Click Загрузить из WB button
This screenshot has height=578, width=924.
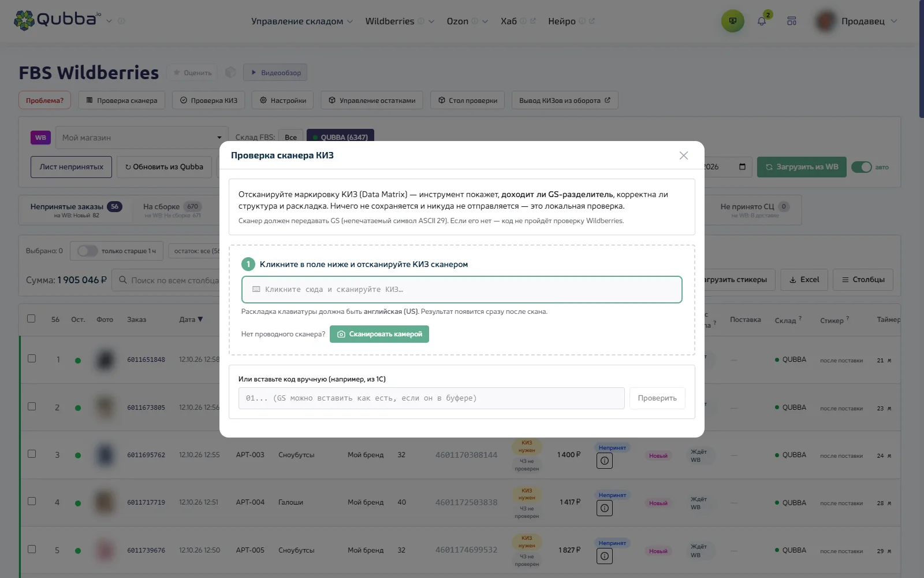point(802,167)
